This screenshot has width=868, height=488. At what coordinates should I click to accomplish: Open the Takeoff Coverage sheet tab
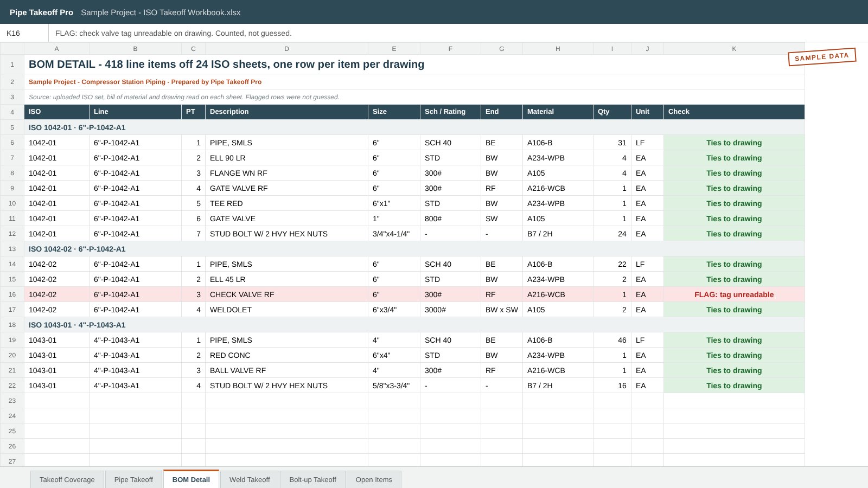click(x=67, y=479)
